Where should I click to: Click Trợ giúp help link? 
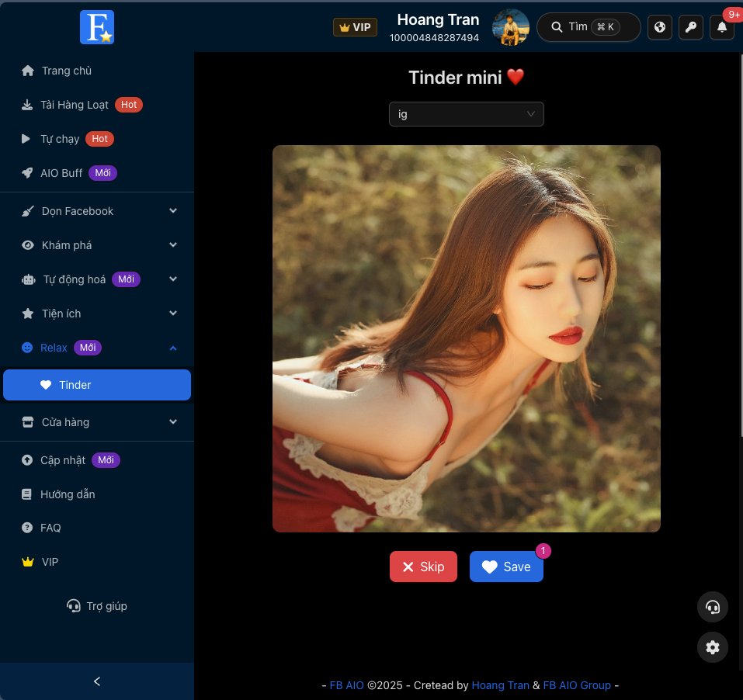[97, 606]
